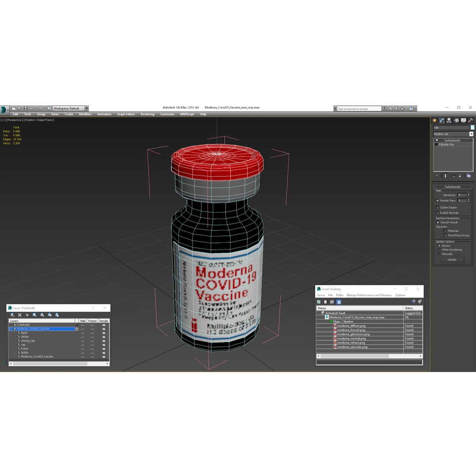Click the Update button in TurboSmooth
Viewport: 476px width, 476px height.
tap(452, 260)
